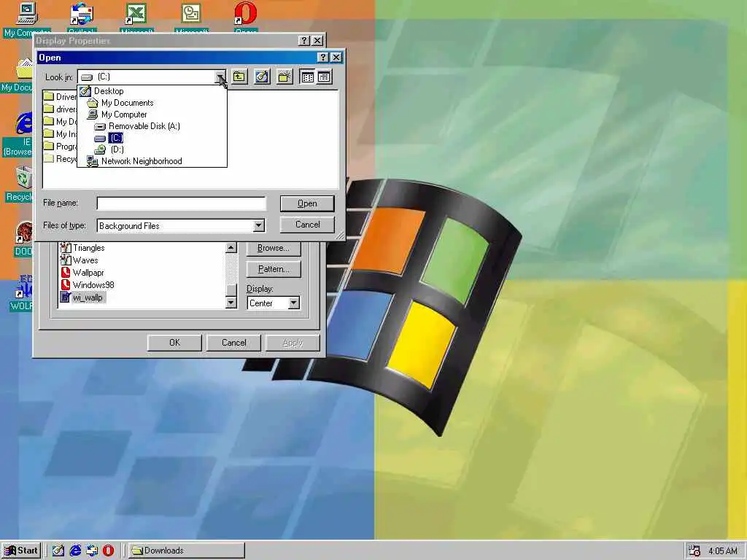Click Cancel in Display Properties
Viewport: 747px width, 560px height.
click(x=233, y=343)
